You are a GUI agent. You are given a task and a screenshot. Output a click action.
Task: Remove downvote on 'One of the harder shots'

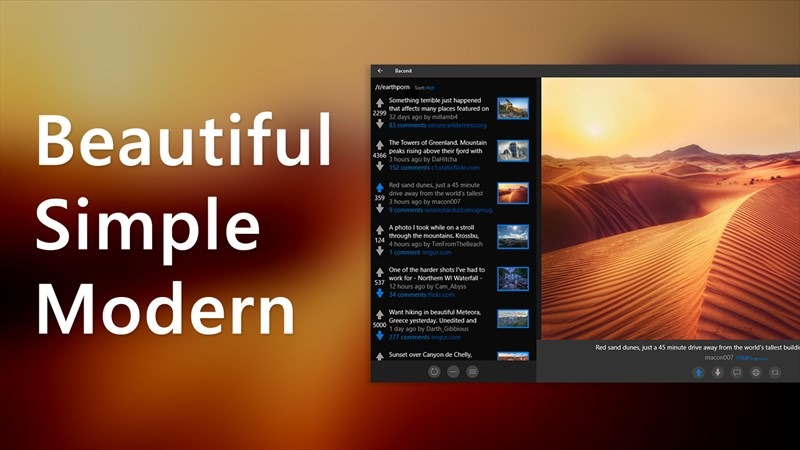coord(380,293)
